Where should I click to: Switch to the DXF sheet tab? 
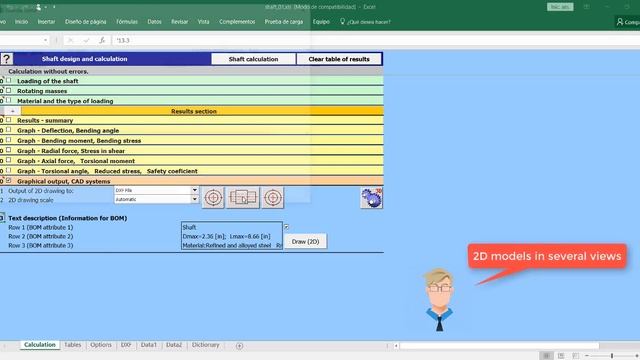tap(126, 345)
